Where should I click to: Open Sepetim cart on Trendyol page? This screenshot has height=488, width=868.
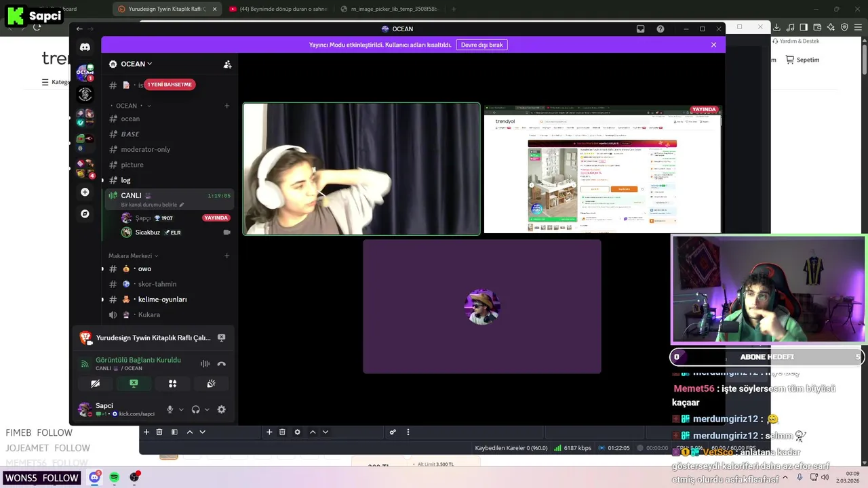(802, 60)
